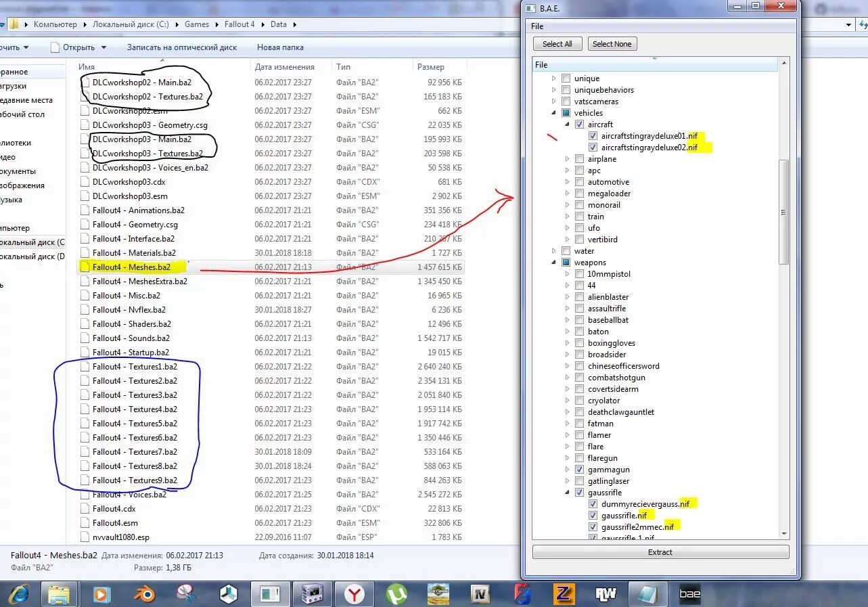Click the B.A.E. scrollbar down arrow
The width and height of the screenshot is (868, 607).
click(783, 534)
